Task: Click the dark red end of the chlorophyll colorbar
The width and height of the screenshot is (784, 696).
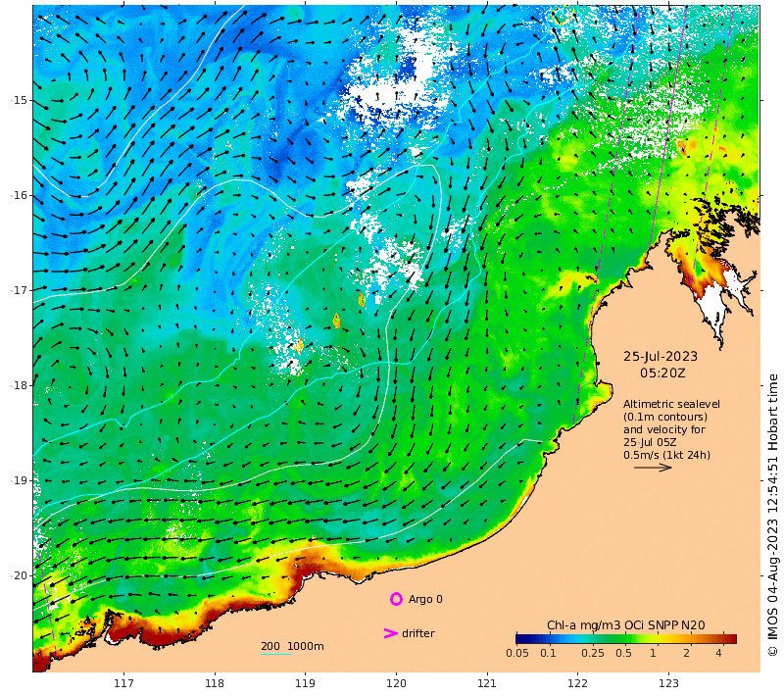Action: click(730, 638)
